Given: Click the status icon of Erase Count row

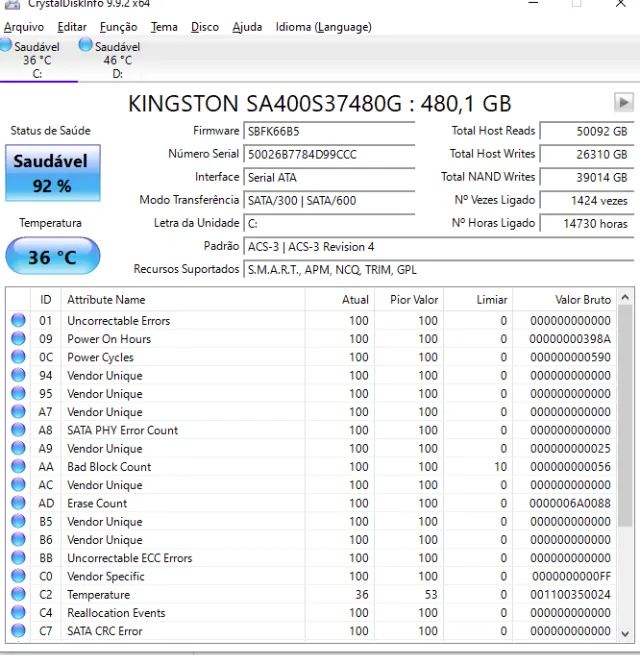Looking at the screenshot, I should point(18,503).
